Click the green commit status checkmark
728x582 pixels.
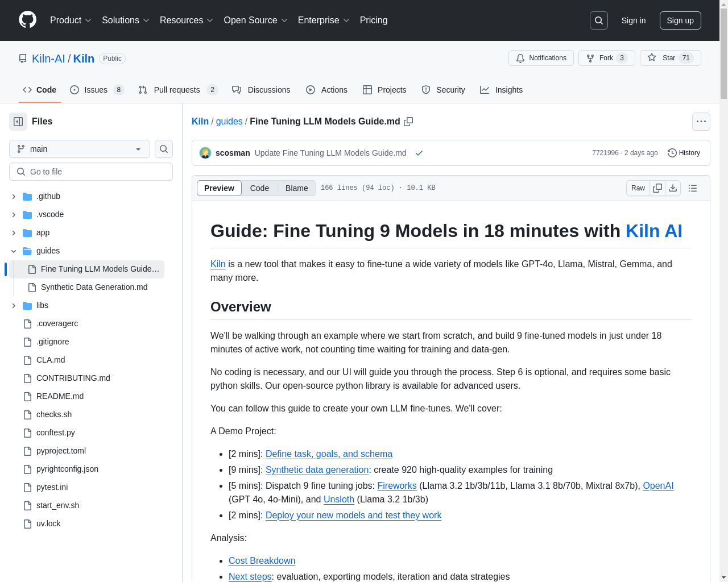tap(419, 153)
